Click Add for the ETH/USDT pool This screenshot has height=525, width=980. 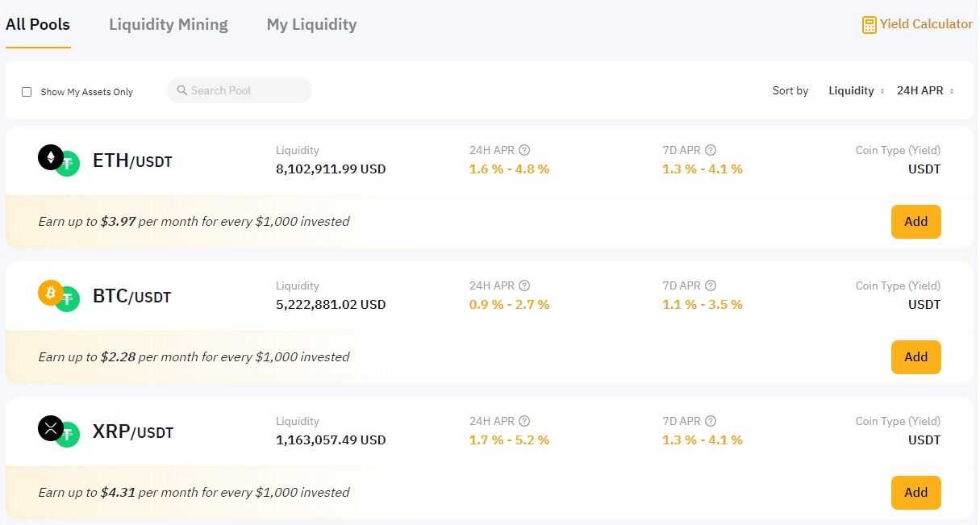(915, 221)
